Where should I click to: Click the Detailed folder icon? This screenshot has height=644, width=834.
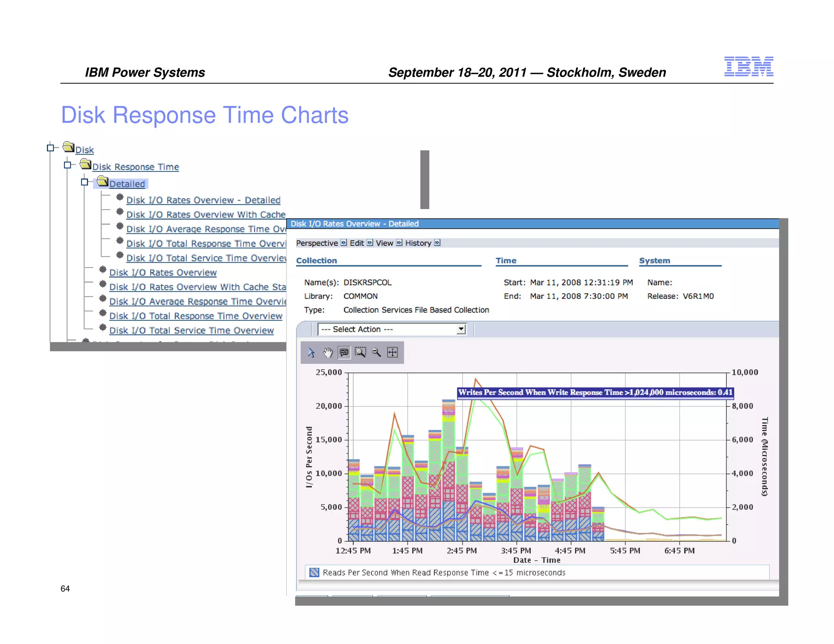point(103,181)
